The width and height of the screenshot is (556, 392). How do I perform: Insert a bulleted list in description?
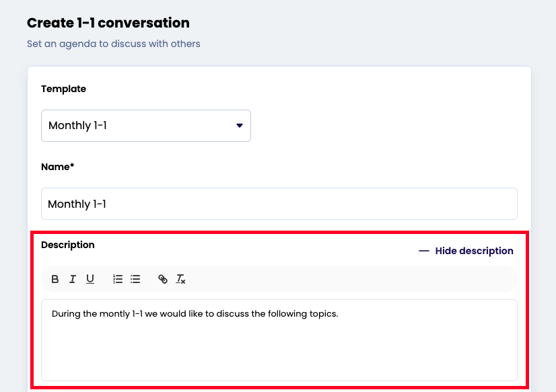[x=135, y=279]
